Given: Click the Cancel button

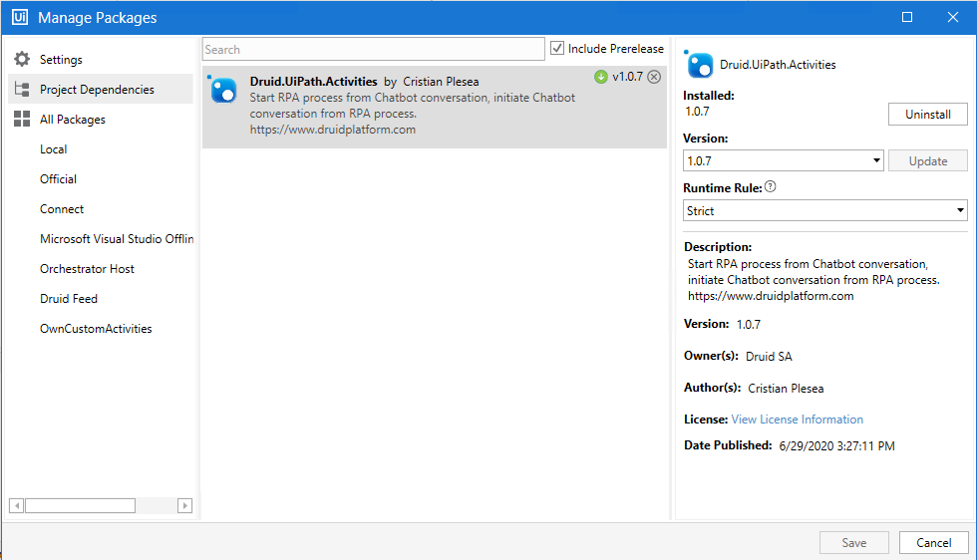Looking at the screenshot, I should [933, 543].
